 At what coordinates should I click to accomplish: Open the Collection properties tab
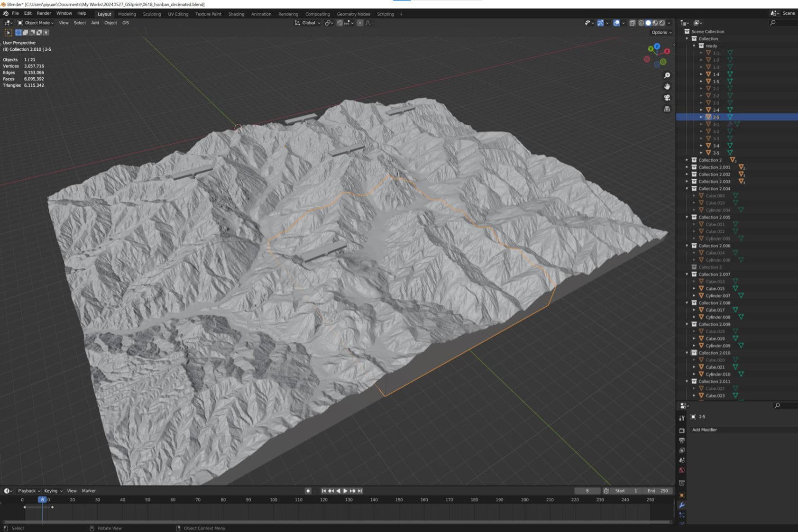[682, 483]
